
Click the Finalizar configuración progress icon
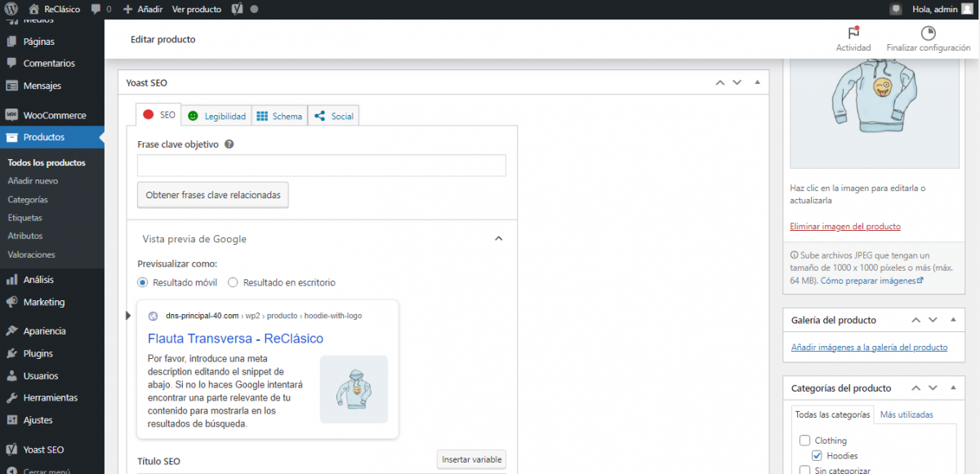[x=928, y=33]
